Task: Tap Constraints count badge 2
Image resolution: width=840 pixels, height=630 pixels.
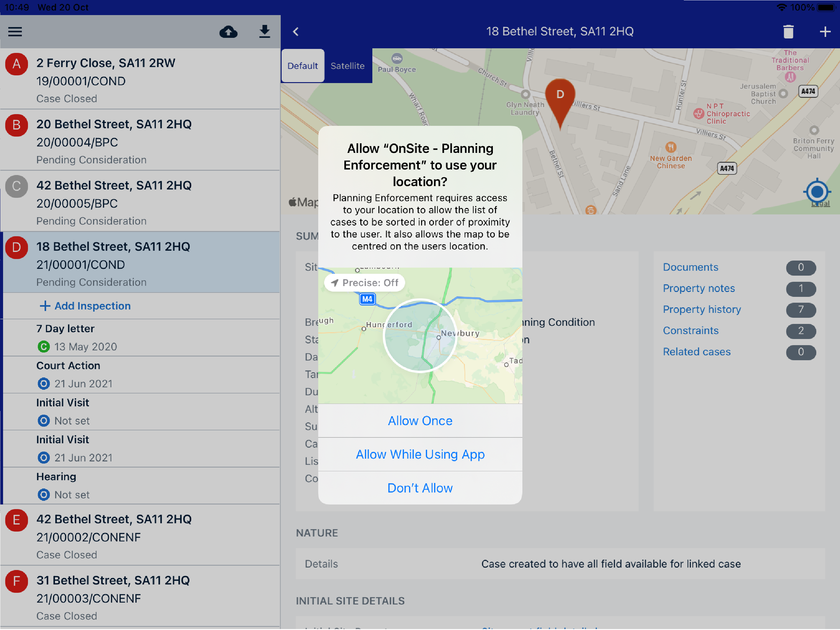Action: (x=801, y=331)
